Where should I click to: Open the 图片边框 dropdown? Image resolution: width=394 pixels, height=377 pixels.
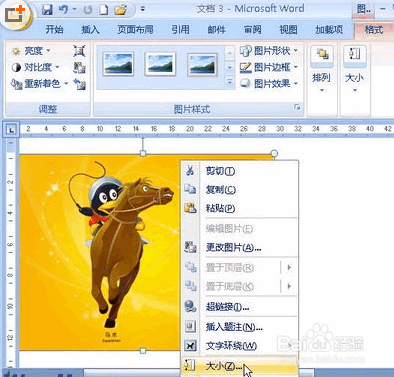click(x=269, y=67)
